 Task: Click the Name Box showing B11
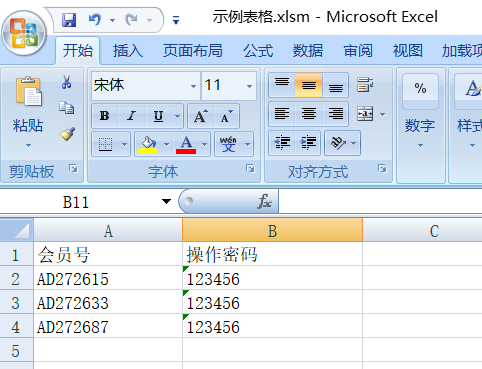click(x=77, y=202)
